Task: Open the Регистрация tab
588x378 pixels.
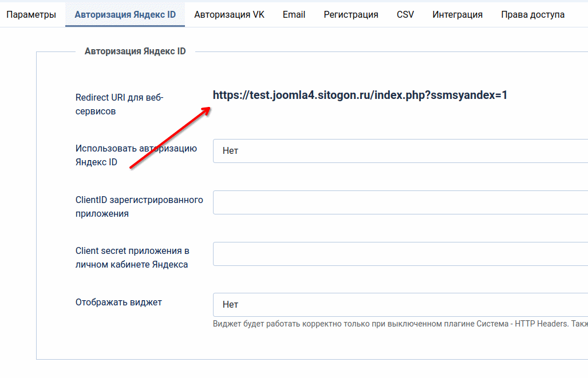Action: tap(350, 15)
